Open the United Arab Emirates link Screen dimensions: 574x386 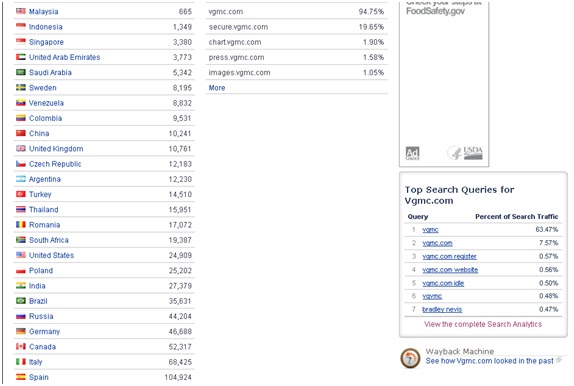point(64,57)
